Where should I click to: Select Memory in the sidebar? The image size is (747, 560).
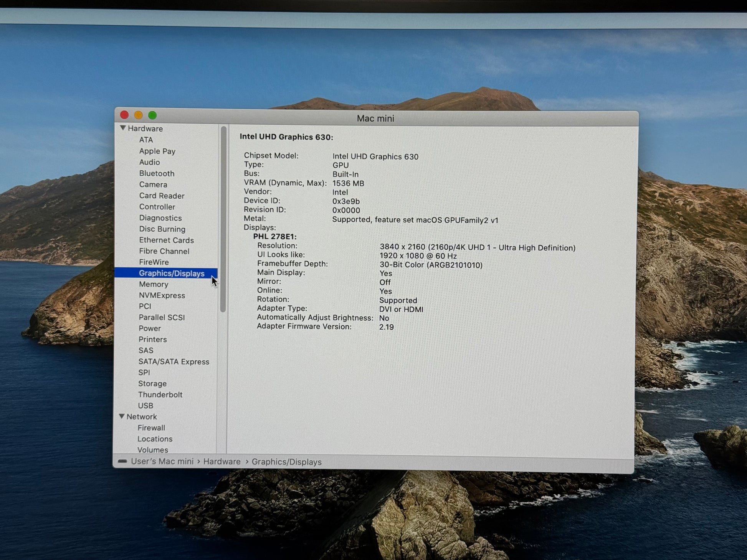tap(154, 284)
